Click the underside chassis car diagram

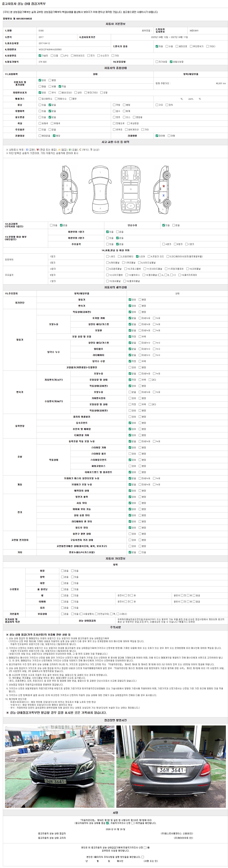click(x=131, y=189)
